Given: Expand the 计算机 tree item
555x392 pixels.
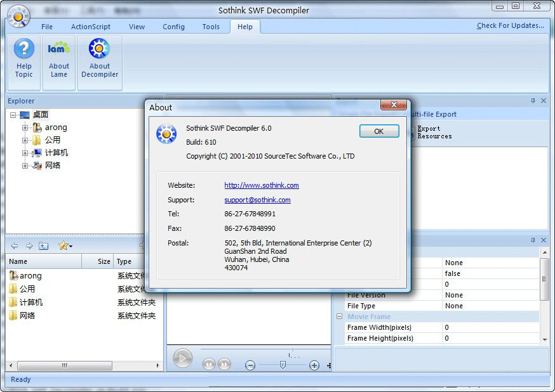Looking at the screenshot, I should coord(25,152).
